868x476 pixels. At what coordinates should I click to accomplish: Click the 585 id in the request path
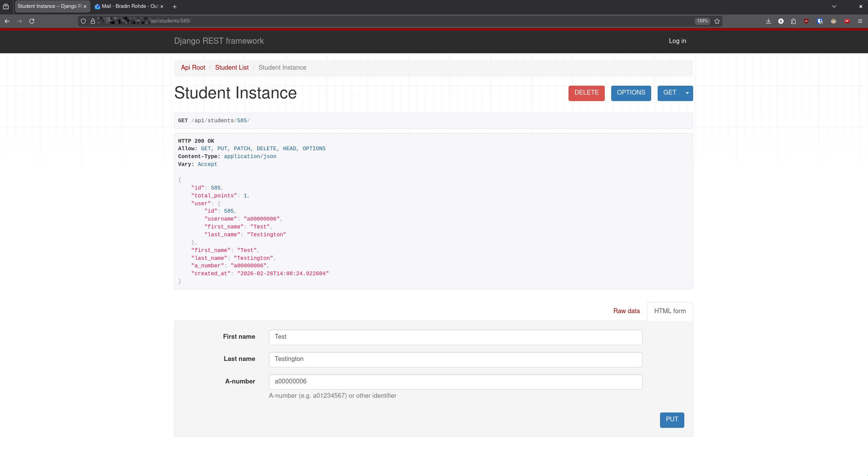point(242,121)
